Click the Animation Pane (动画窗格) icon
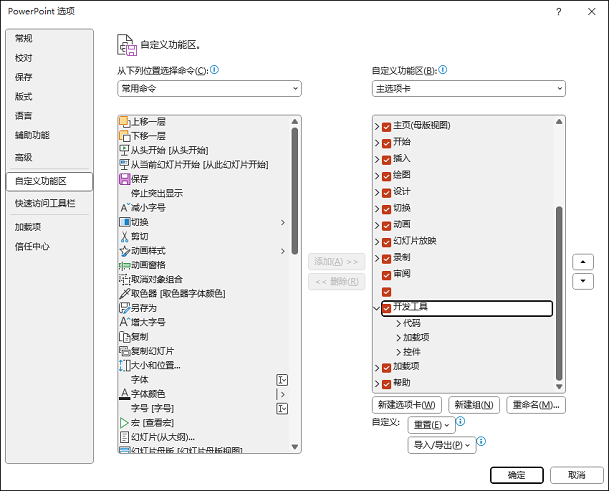Screen dimensions: 609x491 (x=124, y=265)
